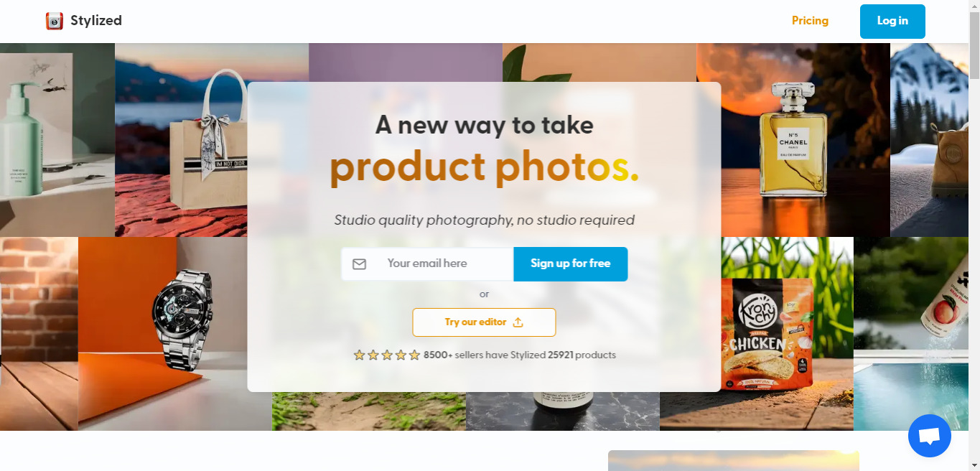Focus the Your email here field

tap(428, 264)
